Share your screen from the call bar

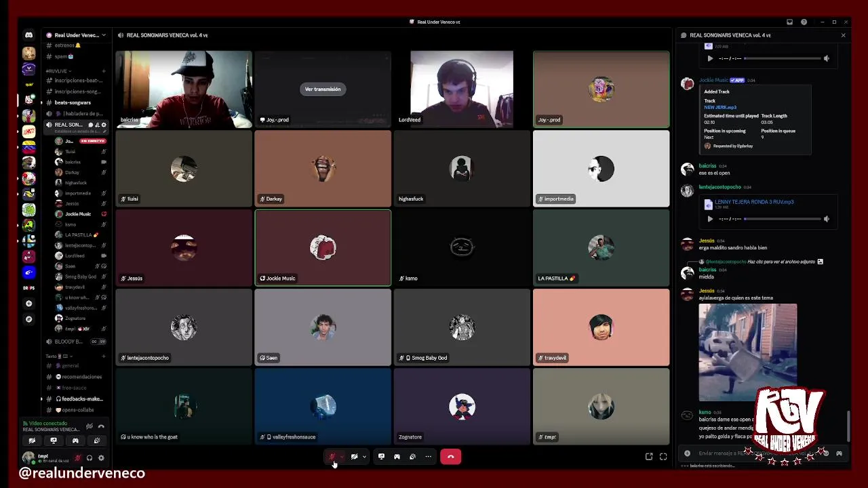pyautogui.click(x=381, y=457)
